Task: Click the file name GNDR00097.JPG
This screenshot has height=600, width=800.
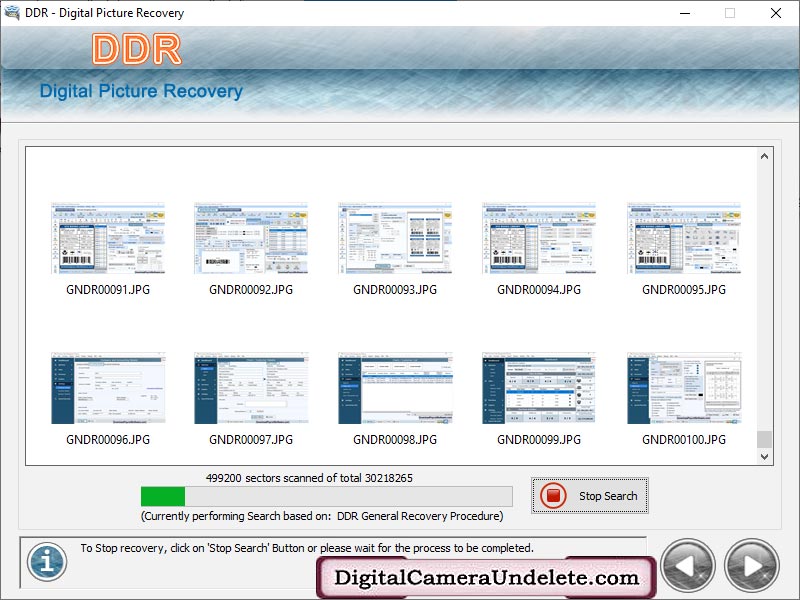Action: click(x=251, y=440)
